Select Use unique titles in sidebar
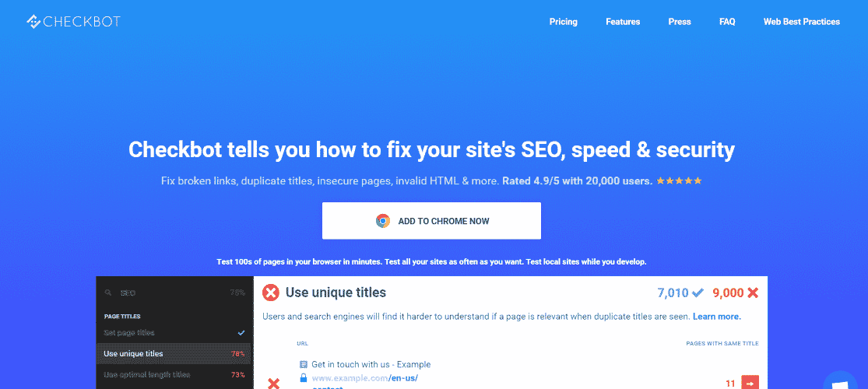Image resolution: width=868 pixels, height=389 pixels. coord(174,353)
